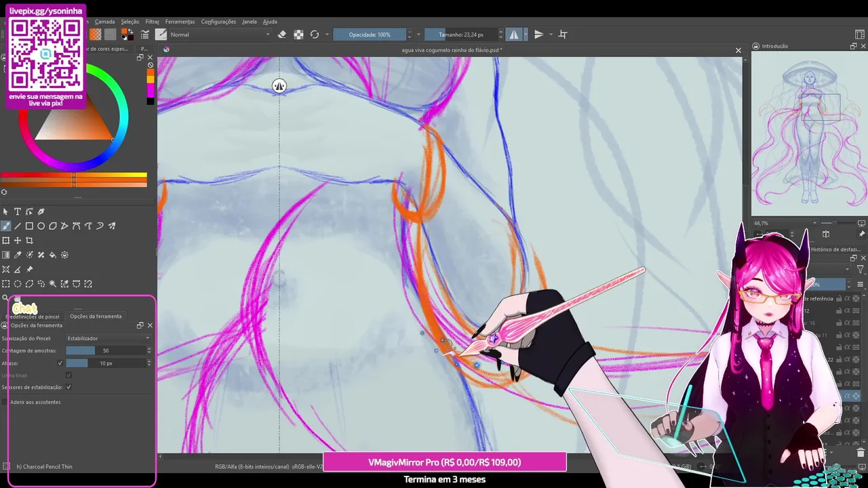Pick the magenta swatch in color history
Image resolution: width=868 pixels, height=488 pixels.
[151, 90]
